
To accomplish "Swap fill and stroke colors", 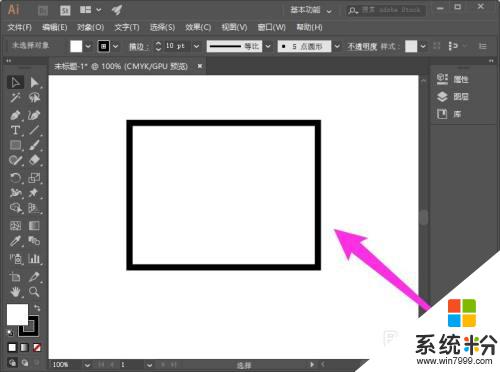I will click(37, 308).
